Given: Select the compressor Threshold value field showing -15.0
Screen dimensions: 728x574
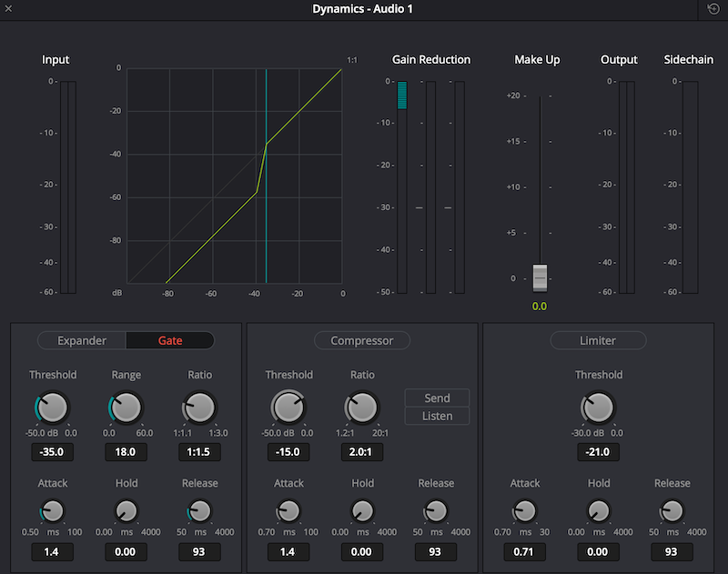Looking at the screenshot, I should [x=288, y=452].
